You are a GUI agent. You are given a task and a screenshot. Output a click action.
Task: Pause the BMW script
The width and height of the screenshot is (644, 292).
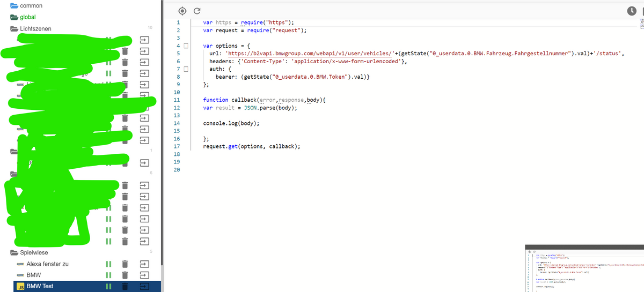108,275
